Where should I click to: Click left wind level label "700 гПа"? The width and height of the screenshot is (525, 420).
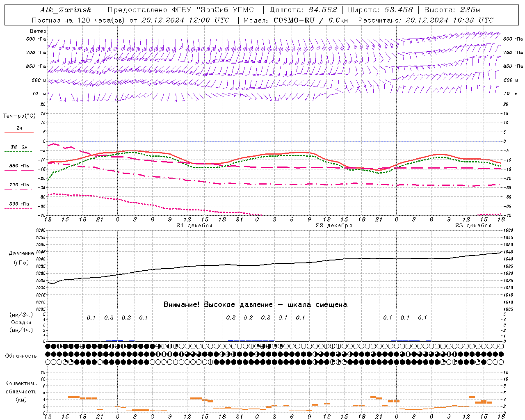36,52
